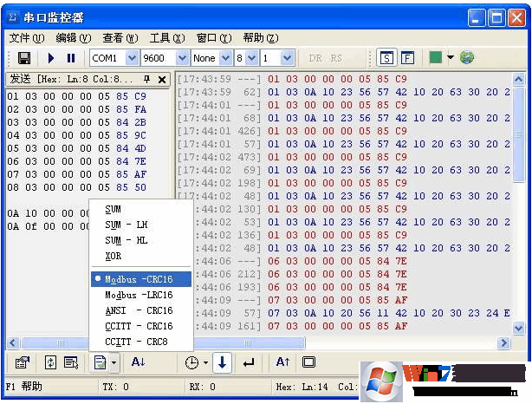This screenshot has height=404, width=532.
Task: Start monitoring with the play button
Action: tap(51, 58)
